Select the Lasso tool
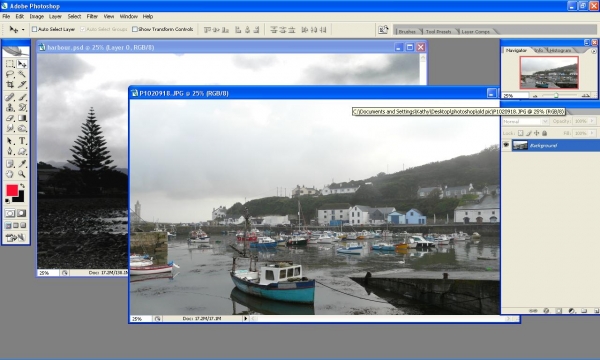Viewport: 600px width, 360px height. 10,74
